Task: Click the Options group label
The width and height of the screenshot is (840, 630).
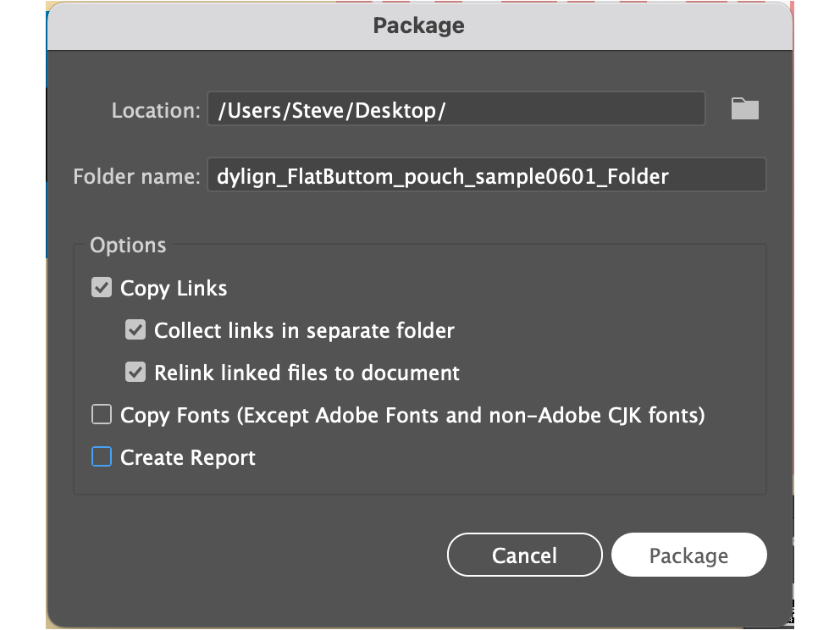Action: pyautogui.click(x=128, y=245)
